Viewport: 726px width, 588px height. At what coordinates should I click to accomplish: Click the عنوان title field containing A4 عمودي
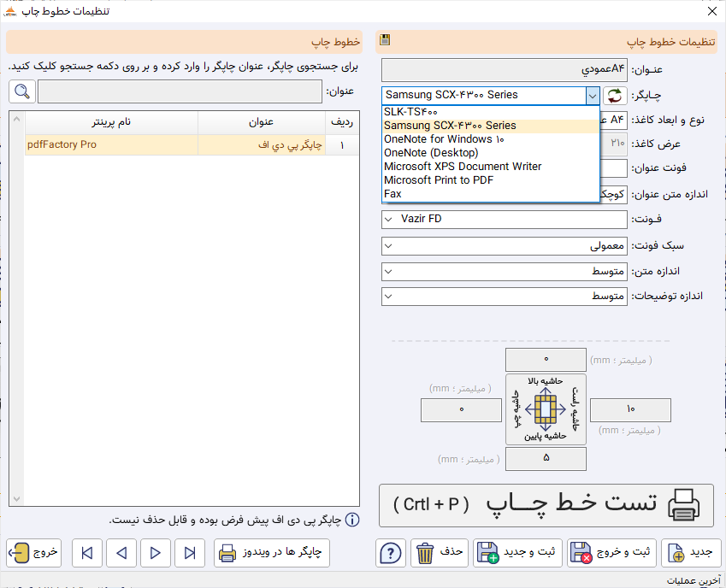(505, 70)
